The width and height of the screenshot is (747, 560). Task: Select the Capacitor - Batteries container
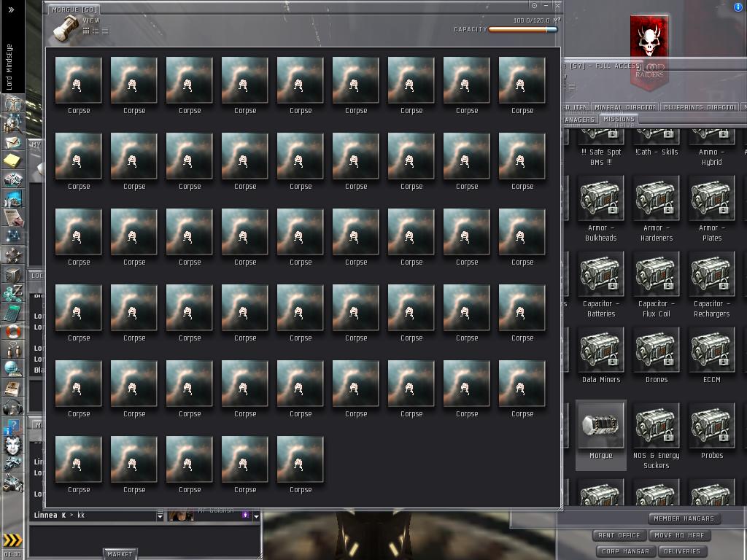tap(601, 284)
